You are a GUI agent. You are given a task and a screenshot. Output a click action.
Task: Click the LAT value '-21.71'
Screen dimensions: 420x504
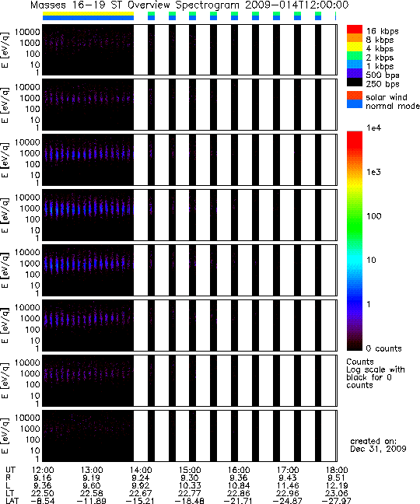[x=239, y=501]
